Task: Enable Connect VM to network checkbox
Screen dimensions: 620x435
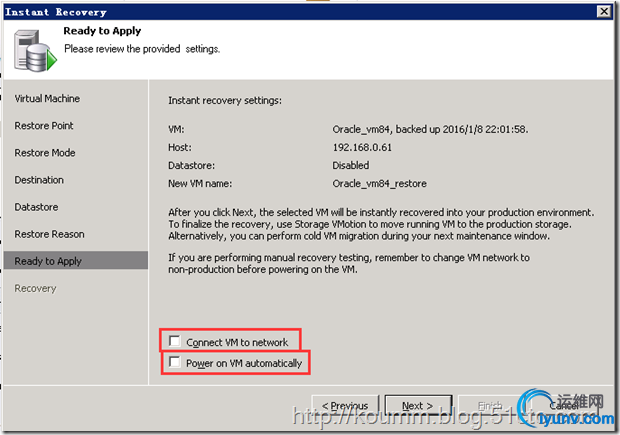Action: pyautogui.click(x=174, y=341)
